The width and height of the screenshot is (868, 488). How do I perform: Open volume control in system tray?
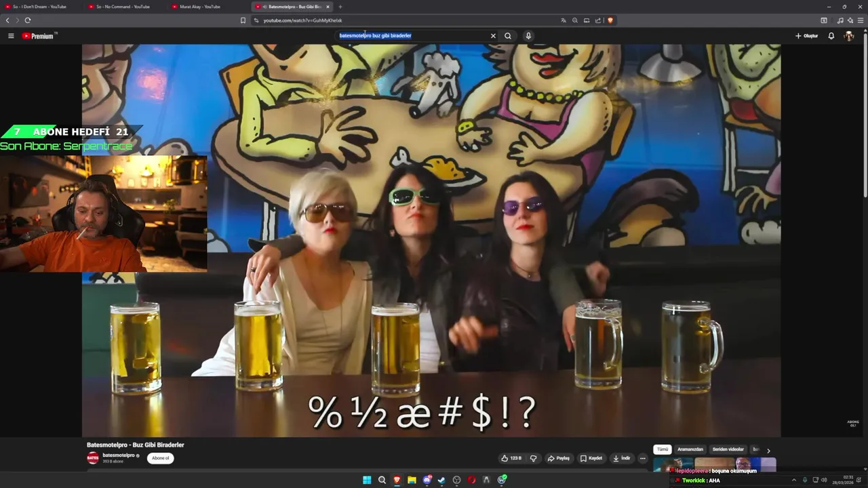[824, 480]
